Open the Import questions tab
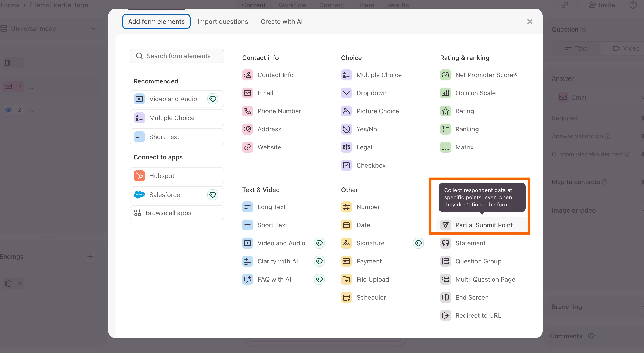 point(222,21)
